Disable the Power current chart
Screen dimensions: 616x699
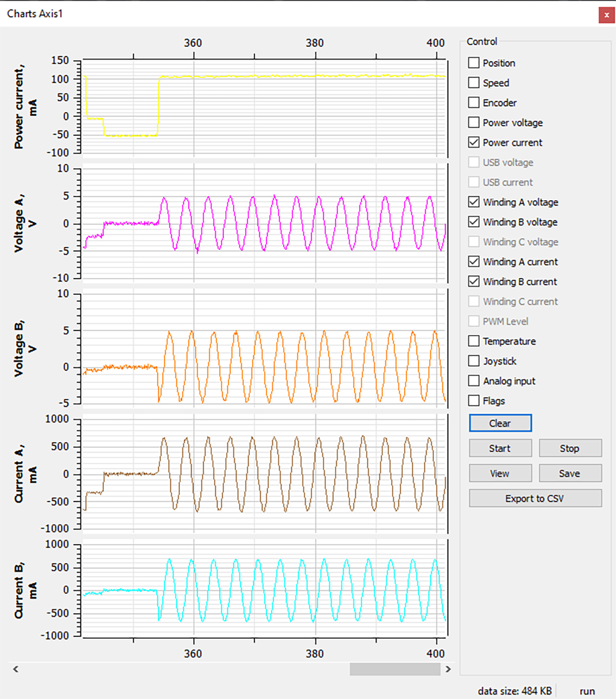click(474, 142)
